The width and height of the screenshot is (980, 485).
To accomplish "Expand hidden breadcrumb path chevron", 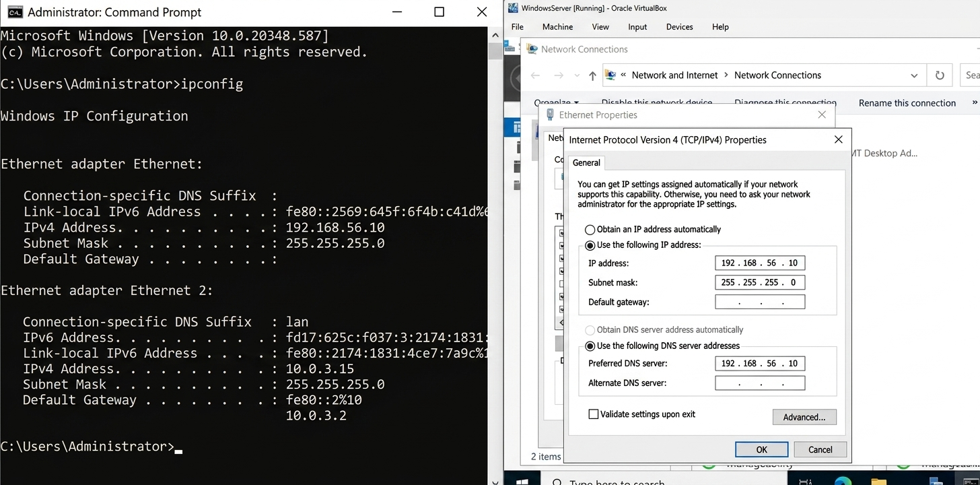I will [x=624, y=75].
